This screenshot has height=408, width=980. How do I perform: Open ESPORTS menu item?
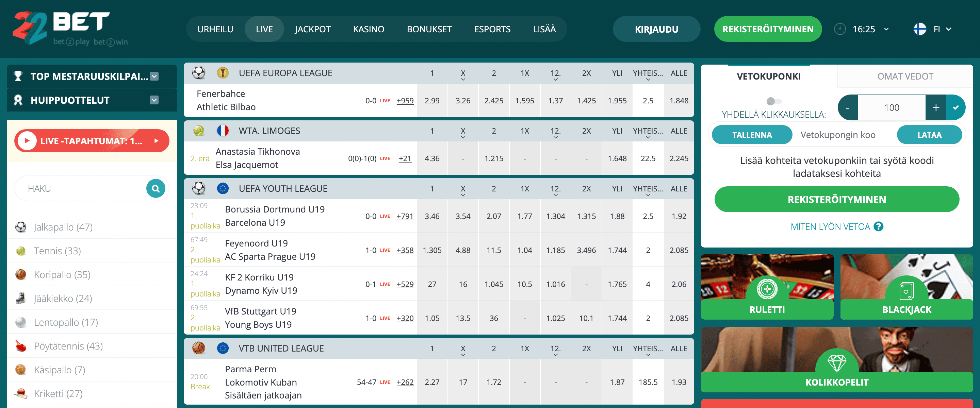click(x=492, y=29)
